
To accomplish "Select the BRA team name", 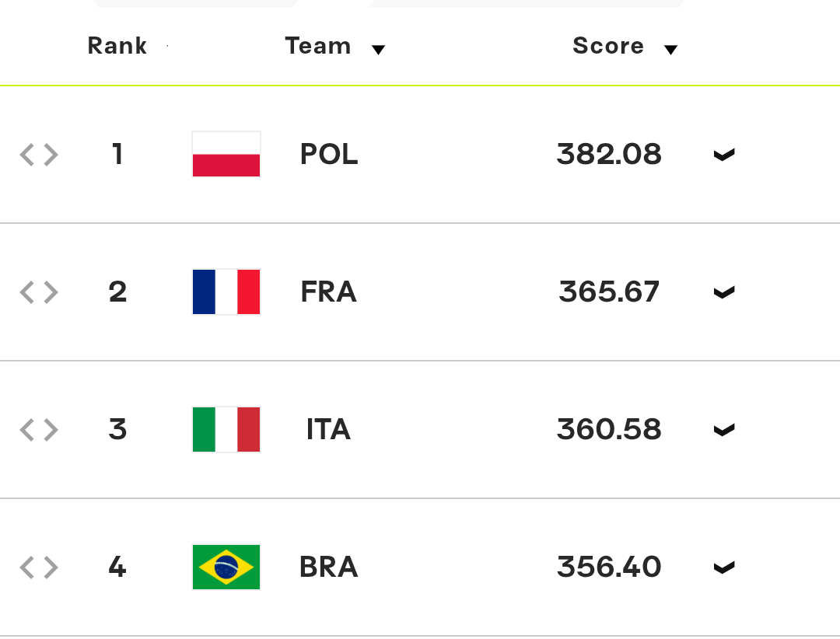I will [x=328, y=567].
